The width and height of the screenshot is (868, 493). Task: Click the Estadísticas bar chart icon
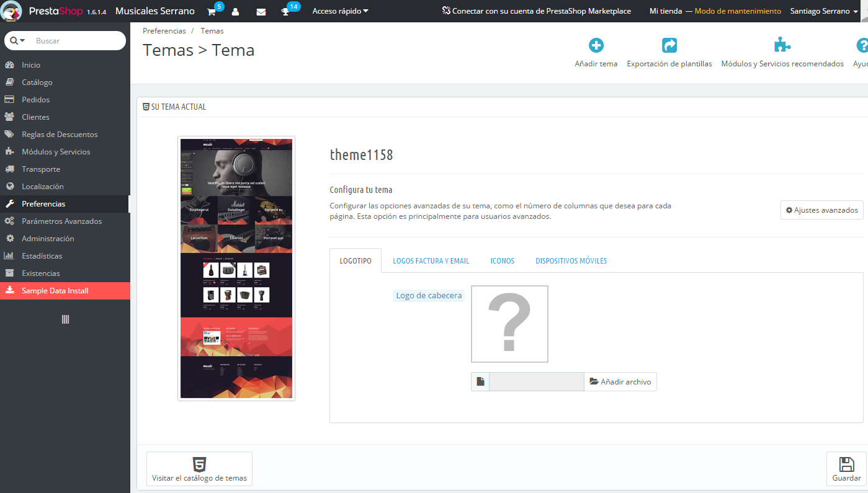coord(9,256)
